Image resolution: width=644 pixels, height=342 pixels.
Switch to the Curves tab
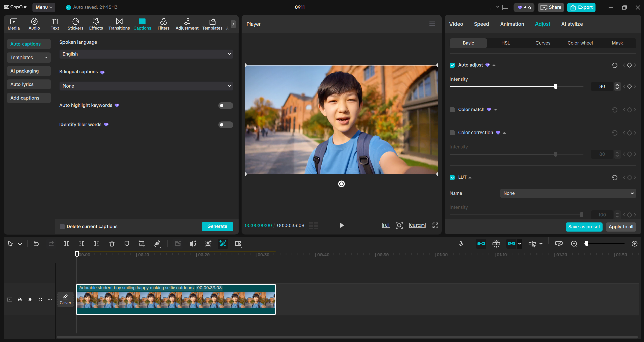click(543, 43)
